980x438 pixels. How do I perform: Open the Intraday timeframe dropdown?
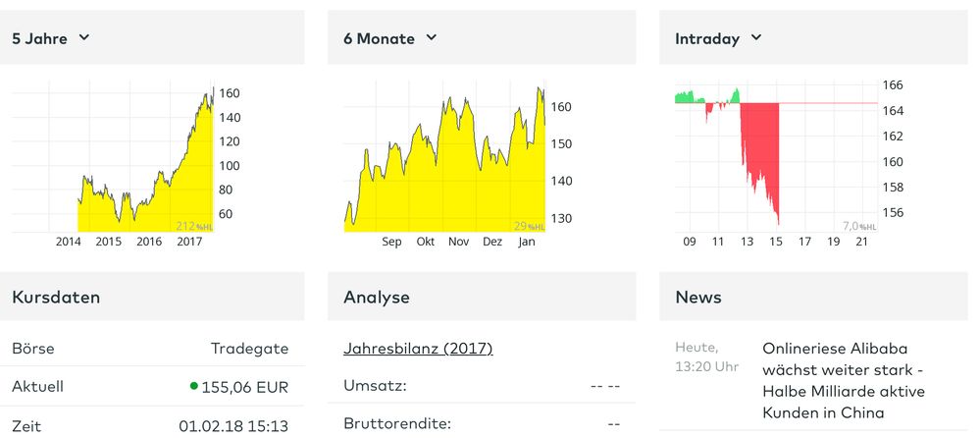click(x=719, y=38)
